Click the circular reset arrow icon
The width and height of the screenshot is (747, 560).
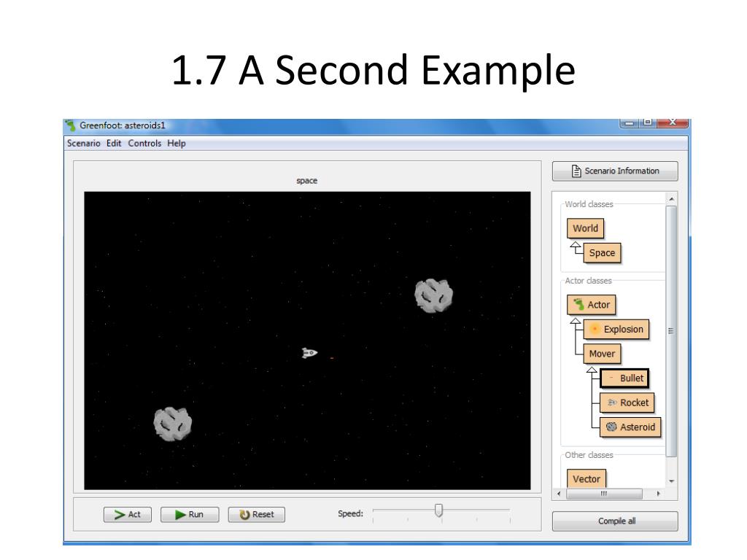(x=245, y=515)
